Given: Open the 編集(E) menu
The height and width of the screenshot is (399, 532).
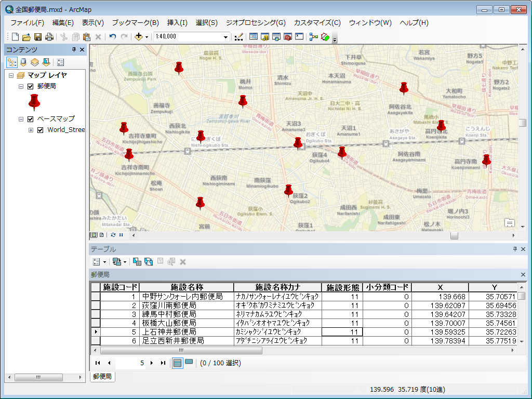Looking at the screenshot, I should pyautogui.click(x=63, y=23).
